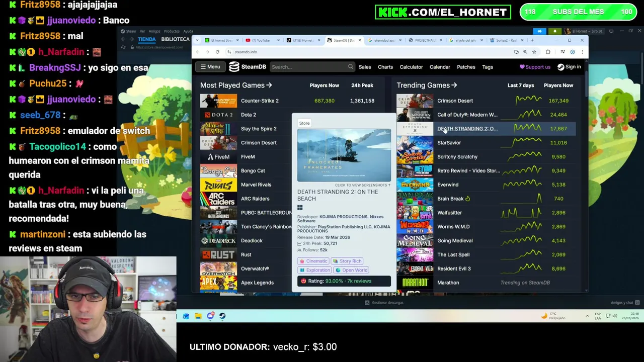Select Crimson Desert in Most Played list

[259, 143]
